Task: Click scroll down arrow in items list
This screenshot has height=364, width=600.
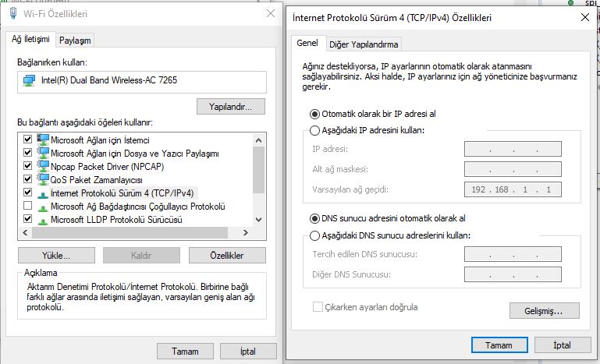Action: 259,220
